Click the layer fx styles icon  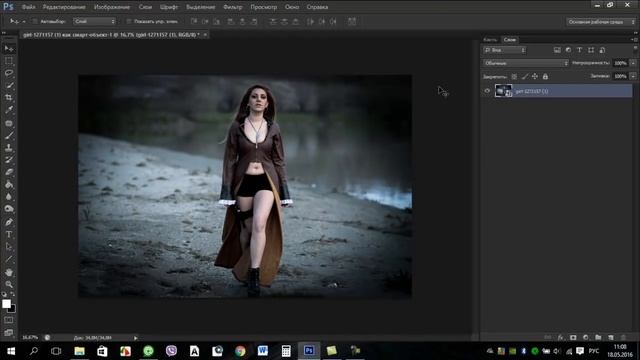561,338
